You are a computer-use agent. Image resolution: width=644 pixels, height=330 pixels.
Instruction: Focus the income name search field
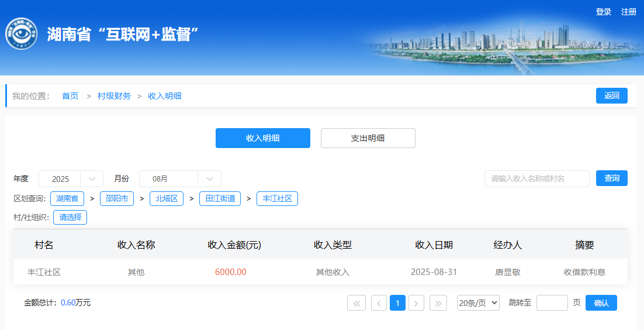tap(536, 178)
